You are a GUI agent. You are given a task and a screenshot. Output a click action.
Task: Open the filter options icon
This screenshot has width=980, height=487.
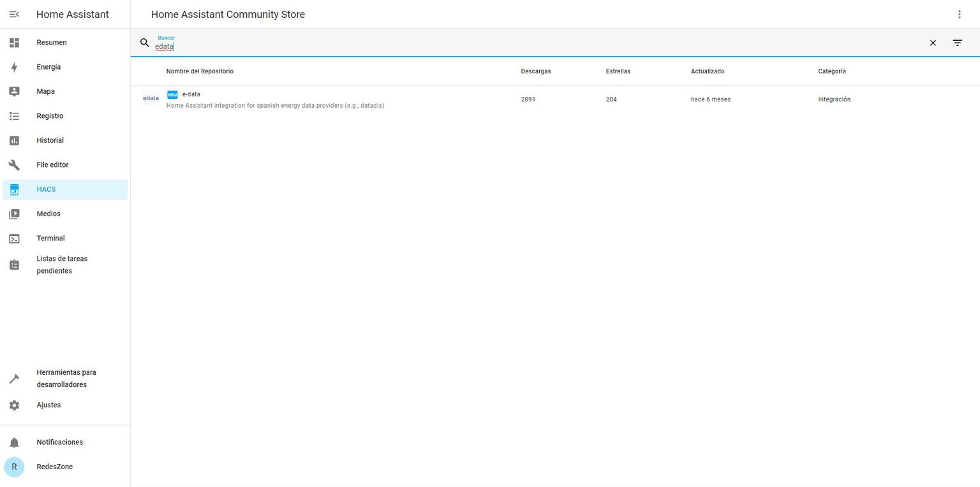(958, 43)
